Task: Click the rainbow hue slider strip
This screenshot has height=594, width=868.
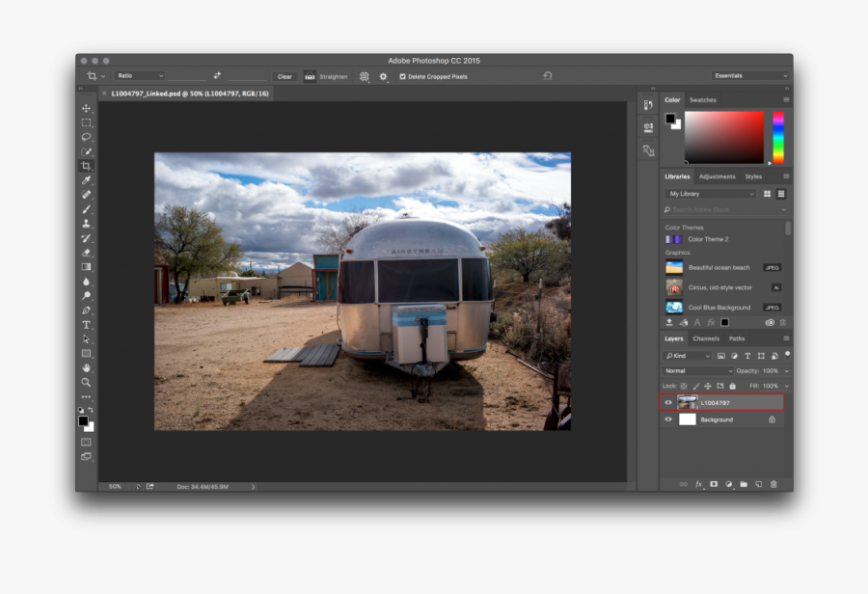Action: point(778,137)
